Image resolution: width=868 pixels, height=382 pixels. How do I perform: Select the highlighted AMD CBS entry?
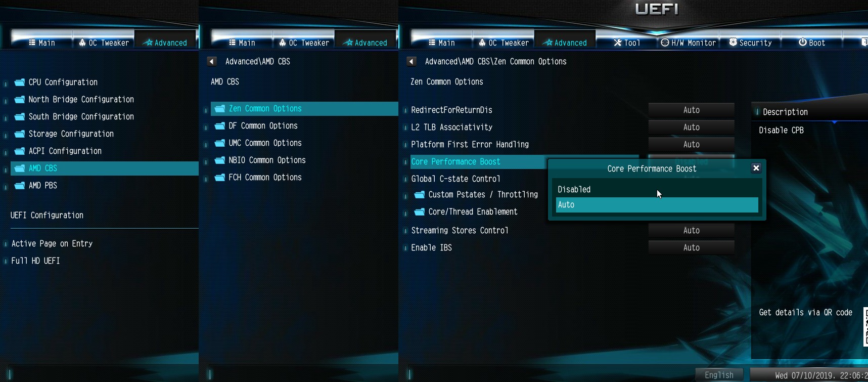(104, 168)
